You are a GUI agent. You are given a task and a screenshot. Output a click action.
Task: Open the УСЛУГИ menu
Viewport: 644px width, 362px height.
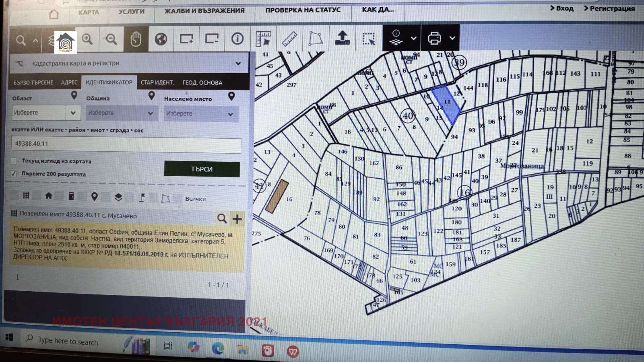point(131,12)
